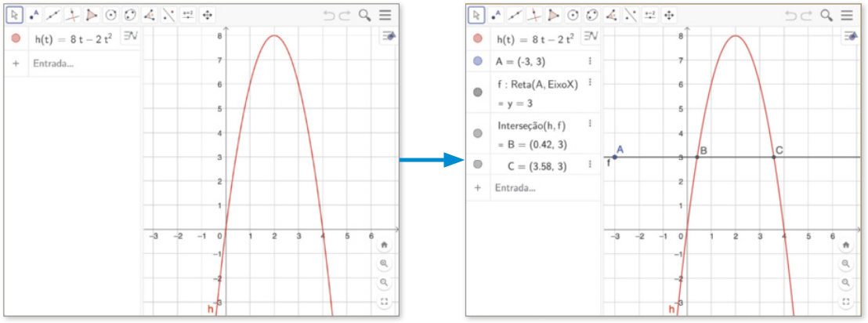Select the Move tool in left window
868x323 pixels.
pyautogui.click(x=15, y=16)
